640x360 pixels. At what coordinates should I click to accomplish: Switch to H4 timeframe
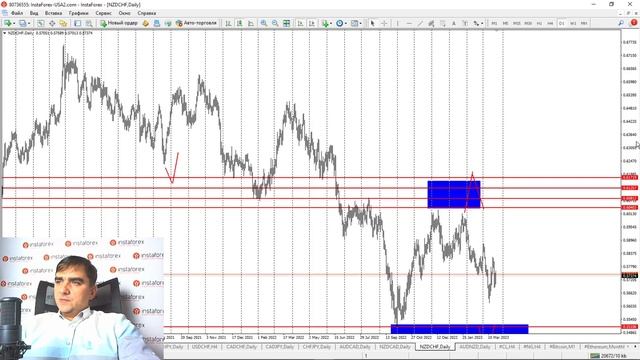coord(550,23)
